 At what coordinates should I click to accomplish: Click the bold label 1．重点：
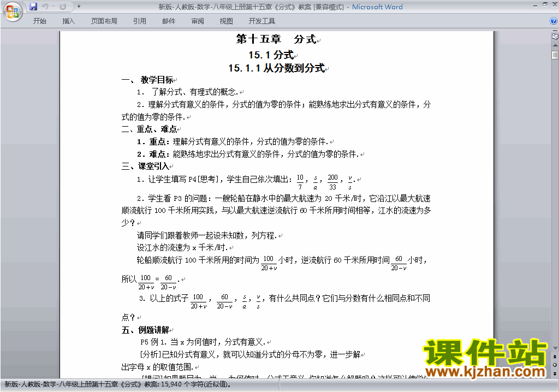(153, 141)
